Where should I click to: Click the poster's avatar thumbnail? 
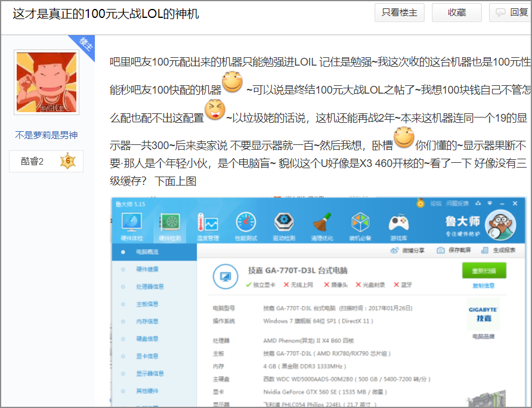[x=46, y=81]
